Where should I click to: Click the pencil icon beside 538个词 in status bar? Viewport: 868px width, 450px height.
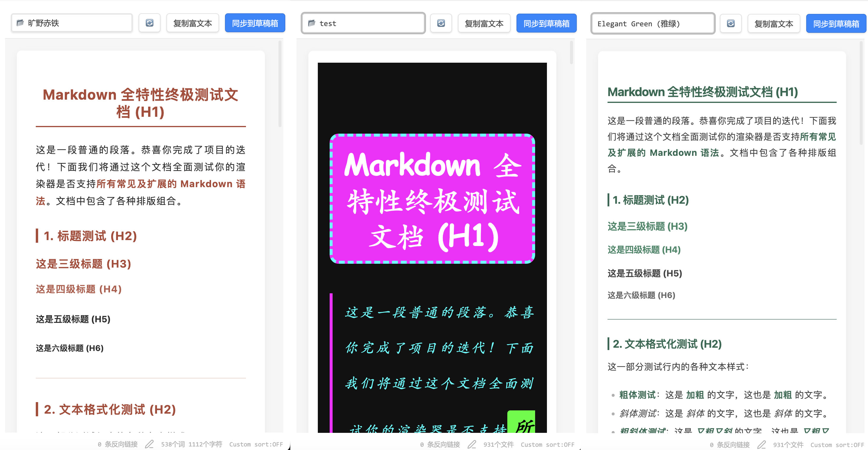(149, 444)
